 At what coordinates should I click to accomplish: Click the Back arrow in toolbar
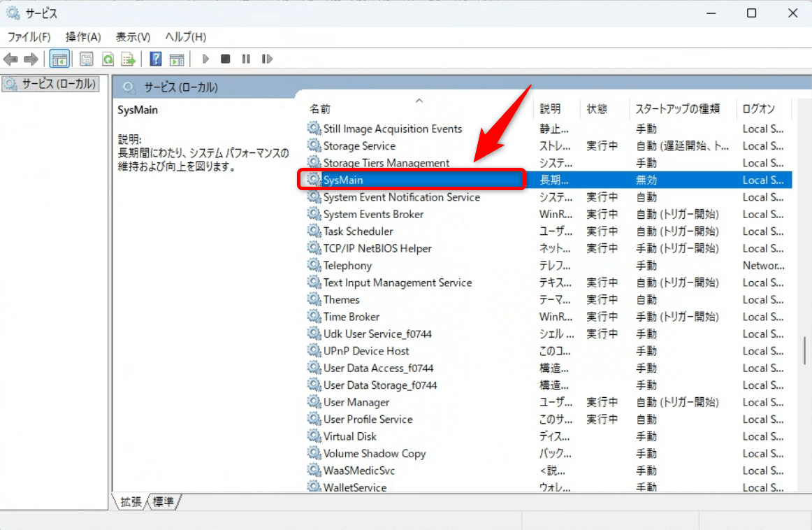tap(10, 59)
